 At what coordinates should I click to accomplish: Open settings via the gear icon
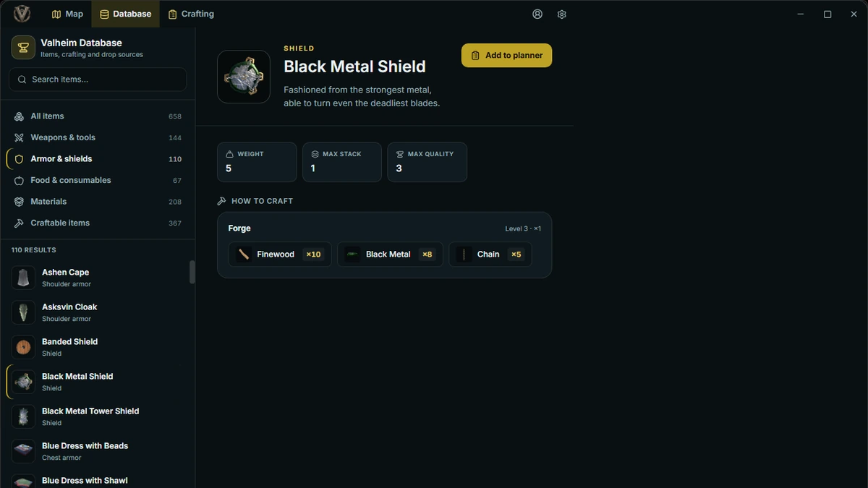pyautogui.click(x=562, y=14)
